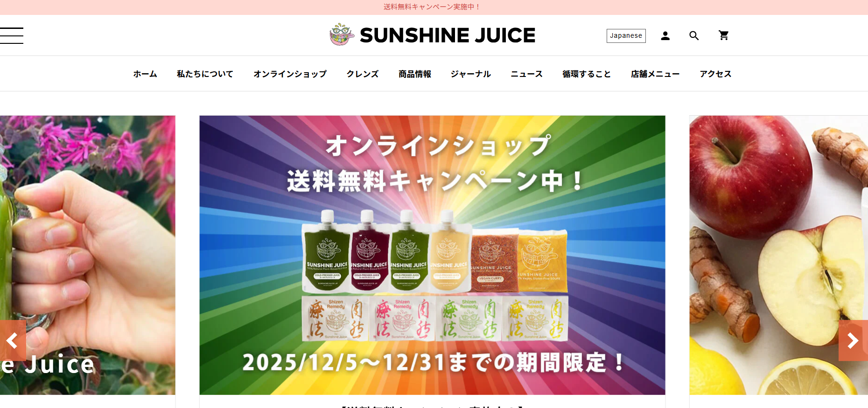Advance to next slide arrow
Screen dimensions: 868x408
tap(853, 340)
